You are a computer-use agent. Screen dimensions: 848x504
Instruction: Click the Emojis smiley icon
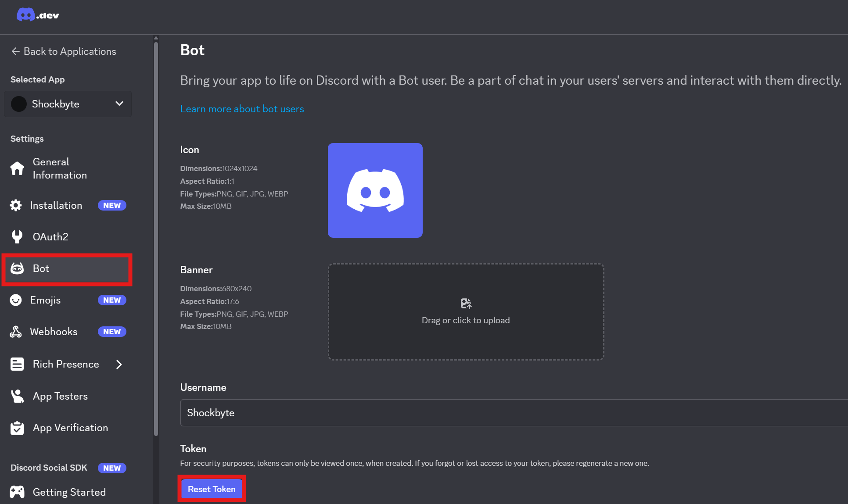[x=16, y=300]
